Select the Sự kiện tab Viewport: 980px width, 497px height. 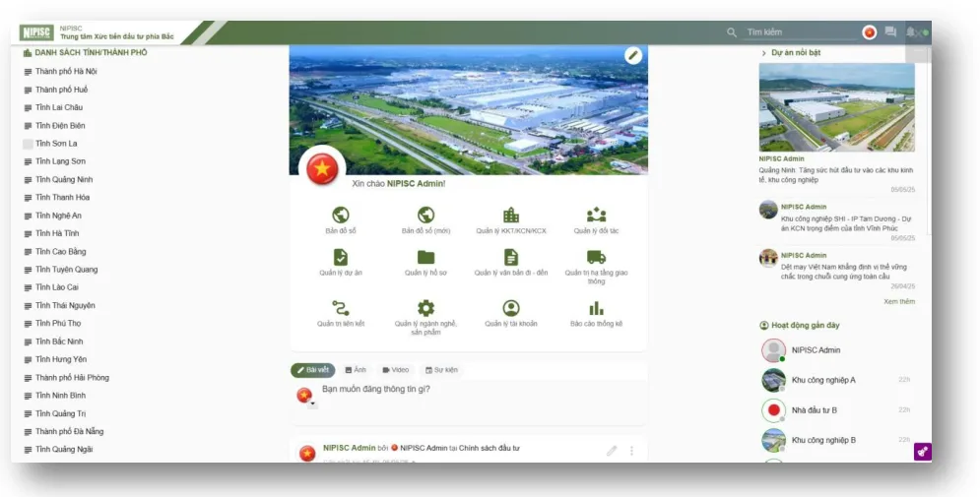441,370
